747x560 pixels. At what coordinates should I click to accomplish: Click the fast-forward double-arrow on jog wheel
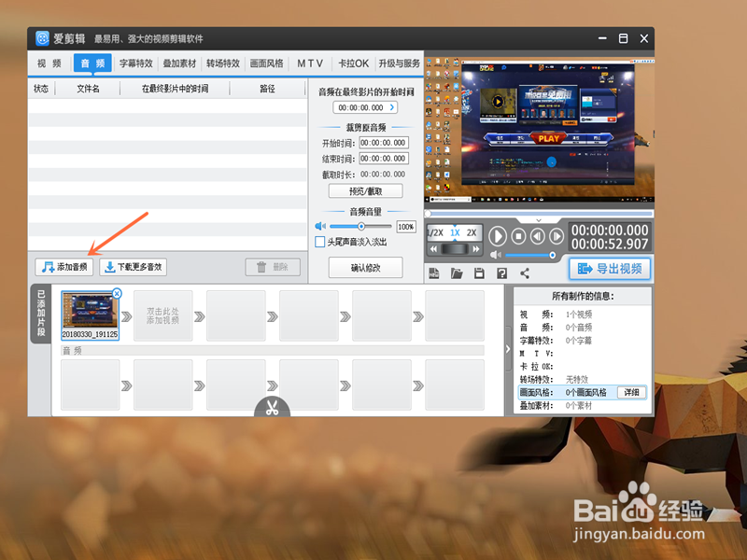click(x=476, y=249)
